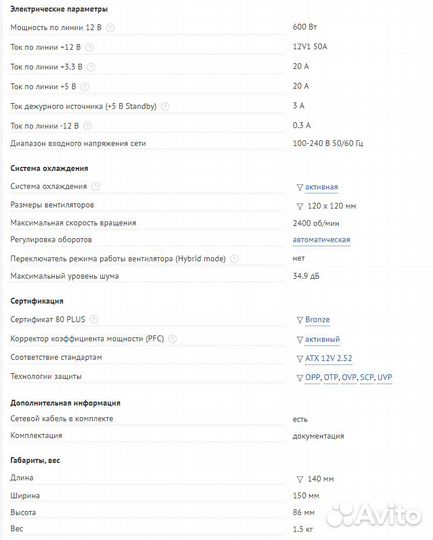Open the активная cooling system link
The image size is (433, 540).
pyautogui.click(x=321, y=187)
